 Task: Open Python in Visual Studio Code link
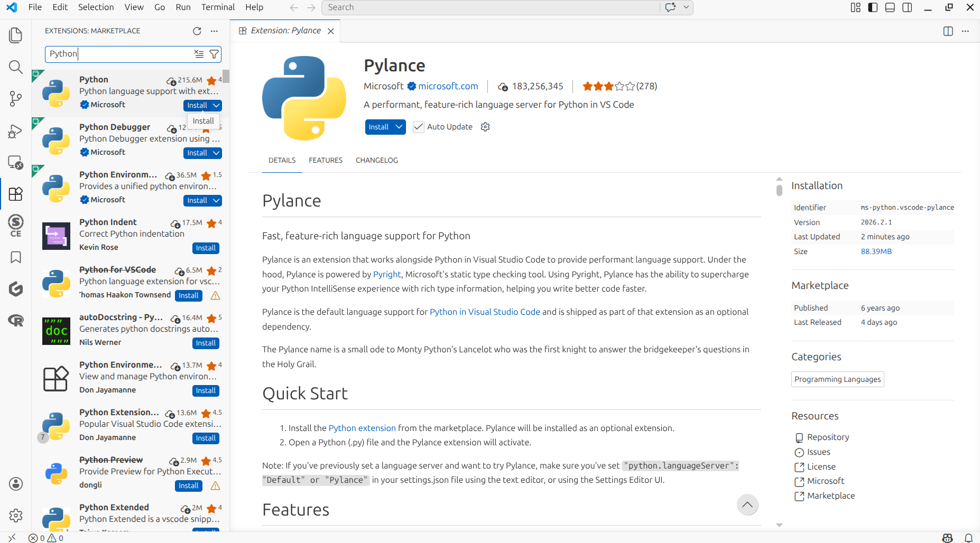(485, 312)
